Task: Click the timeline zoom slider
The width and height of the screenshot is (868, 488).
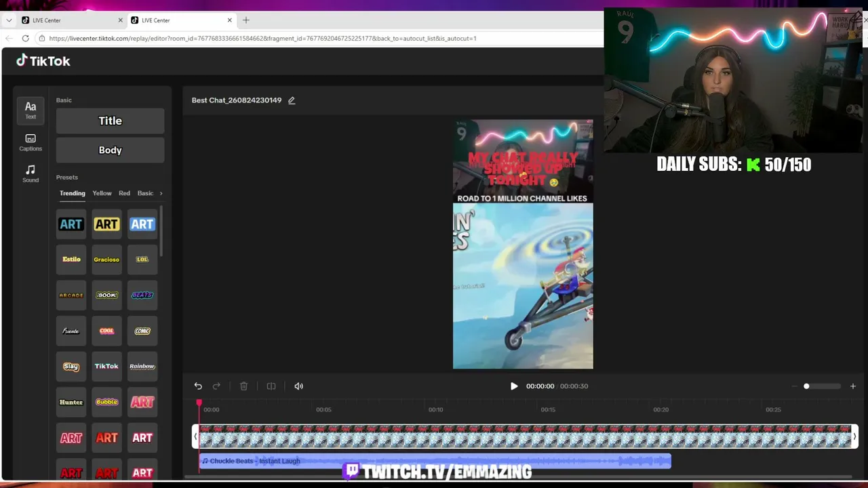Action: pyautogui.click(x=822, y=386)
